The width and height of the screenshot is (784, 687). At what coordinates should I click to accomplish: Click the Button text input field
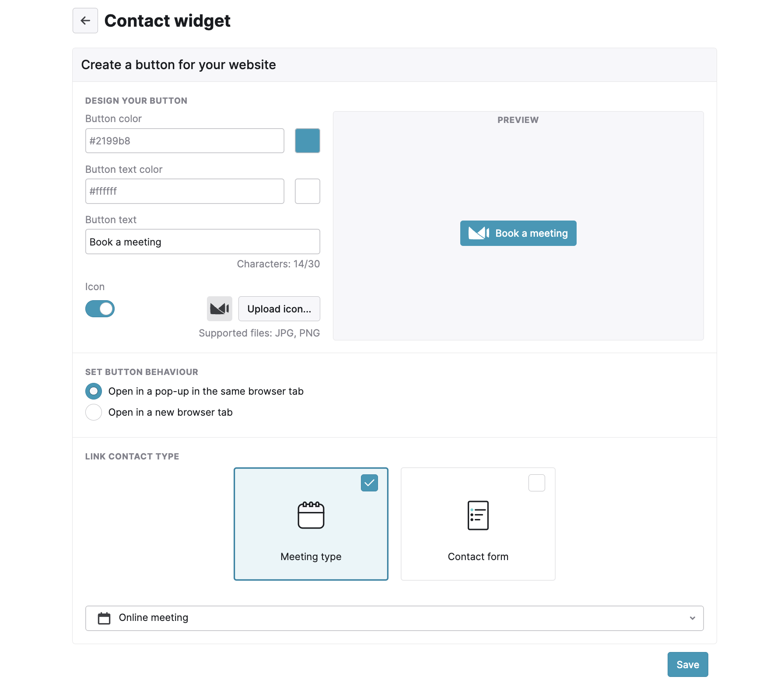point(203,242)
